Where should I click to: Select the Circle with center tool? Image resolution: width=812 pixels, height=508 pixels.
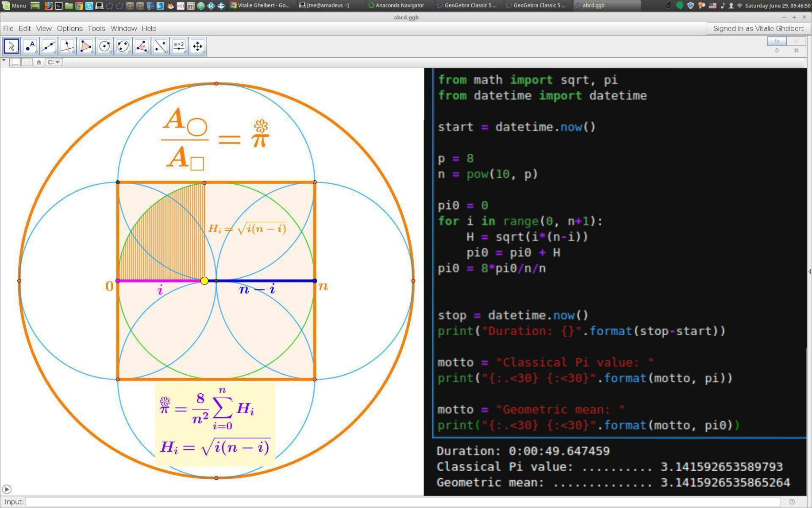[x=104, y=46]
